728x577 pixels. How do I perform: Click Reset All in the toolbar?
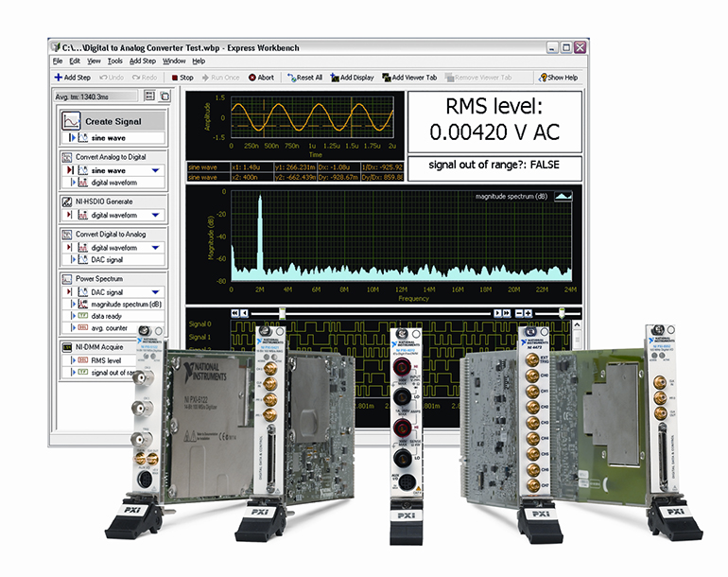(304, 78)
